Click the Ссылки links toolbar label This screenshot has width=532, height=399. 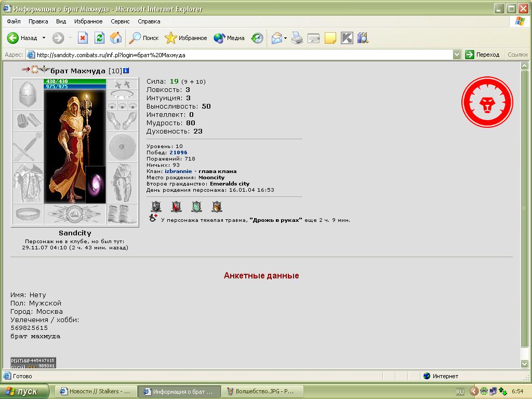(x=517, y=55)
